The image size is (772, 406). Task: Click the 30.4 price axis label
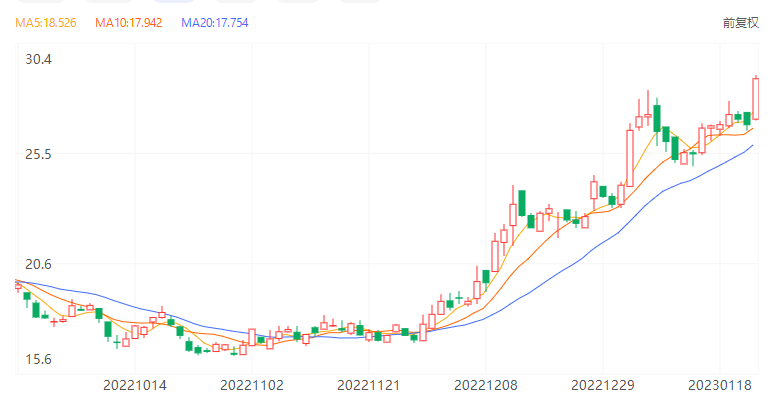[38, 60]
